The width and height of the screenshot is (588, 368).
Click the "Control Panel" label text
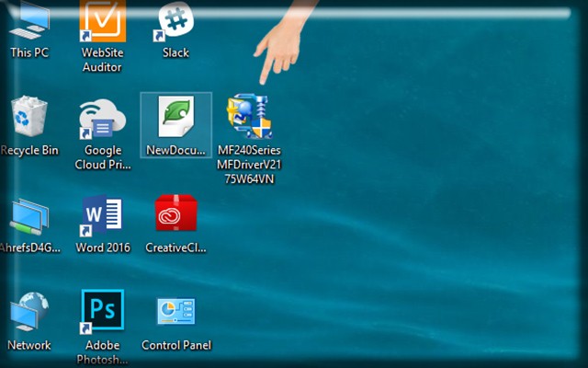point(176,345)
